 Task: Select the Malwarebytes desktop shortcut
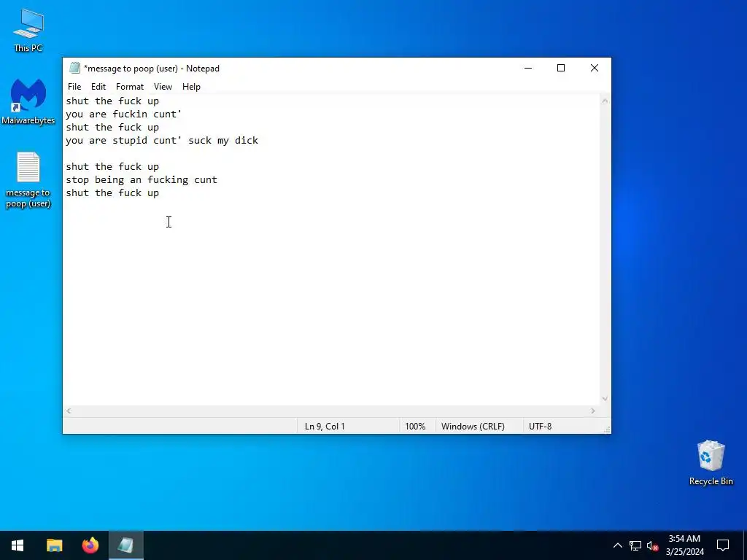click(28, 101)
